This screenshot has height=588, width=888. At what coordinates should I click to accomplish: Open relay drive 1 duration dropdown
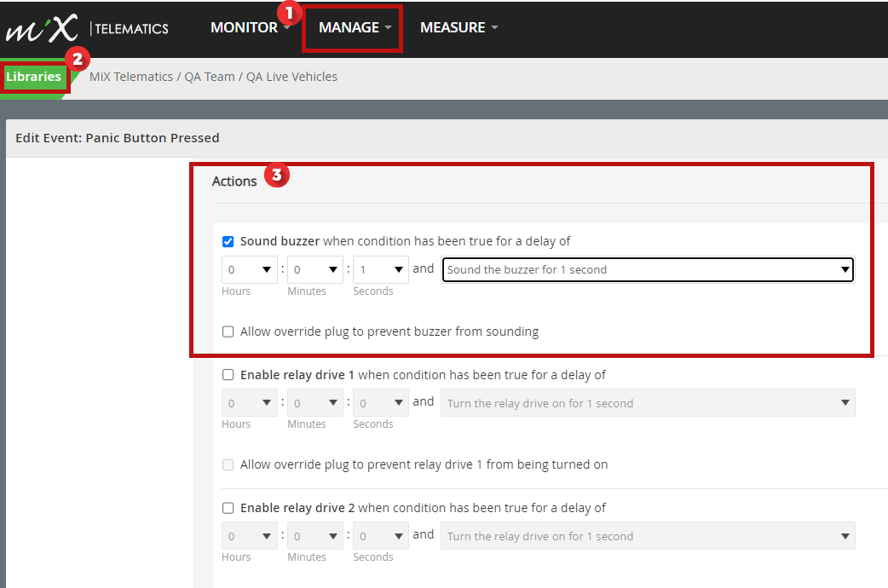[648, 403]
